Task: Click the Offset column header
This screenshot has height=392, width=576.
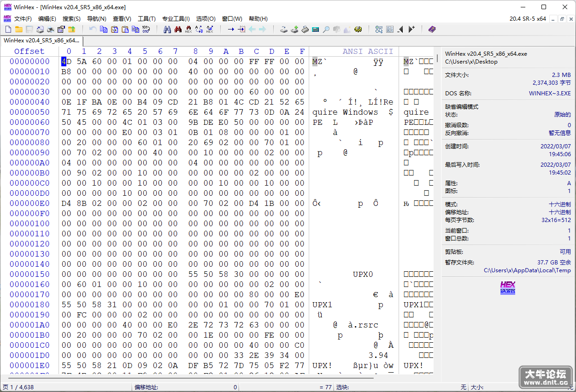Action: click(29, 51)
